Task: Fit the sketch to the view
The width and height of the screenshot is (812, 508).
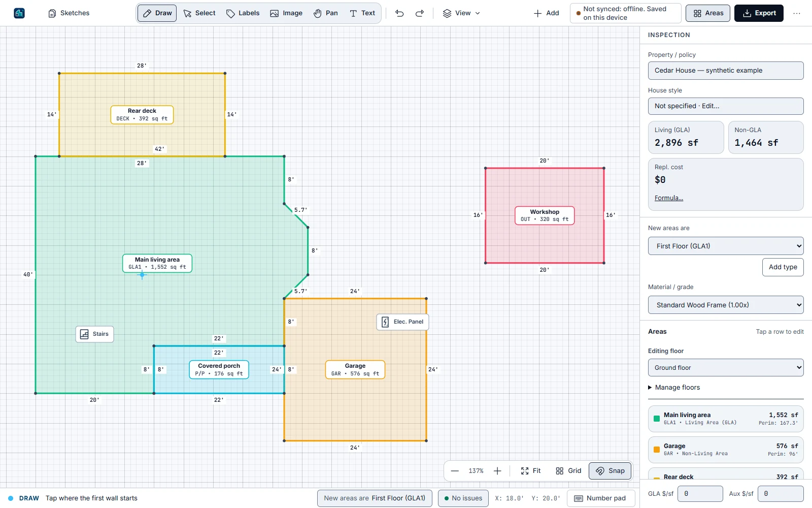Action: tap(531, 471)
